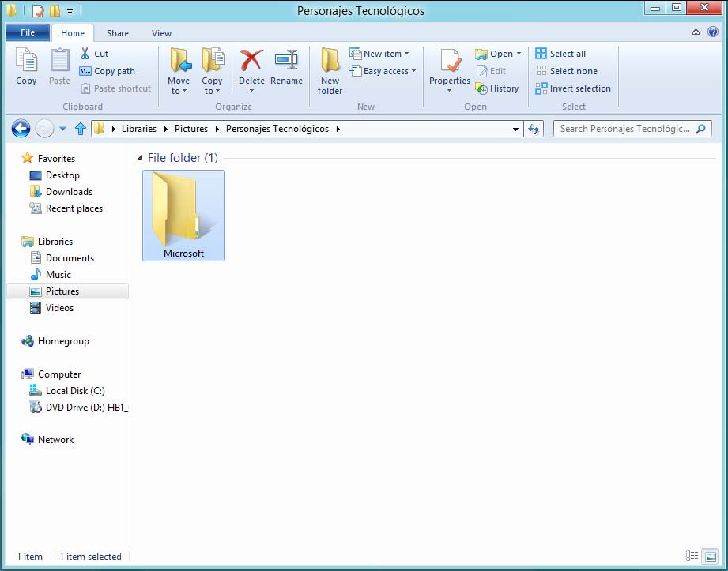Create a New folder from the ribbon
The width and height of the screenshot is (728, 571).
330,71
